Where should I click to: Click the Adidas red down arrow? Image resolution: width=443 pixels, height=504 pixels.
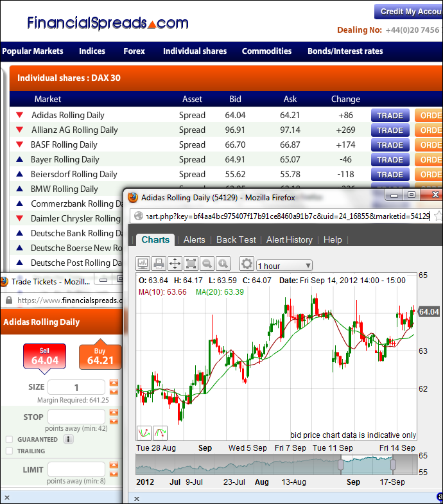pyautogui.click(x=20, y=115)
